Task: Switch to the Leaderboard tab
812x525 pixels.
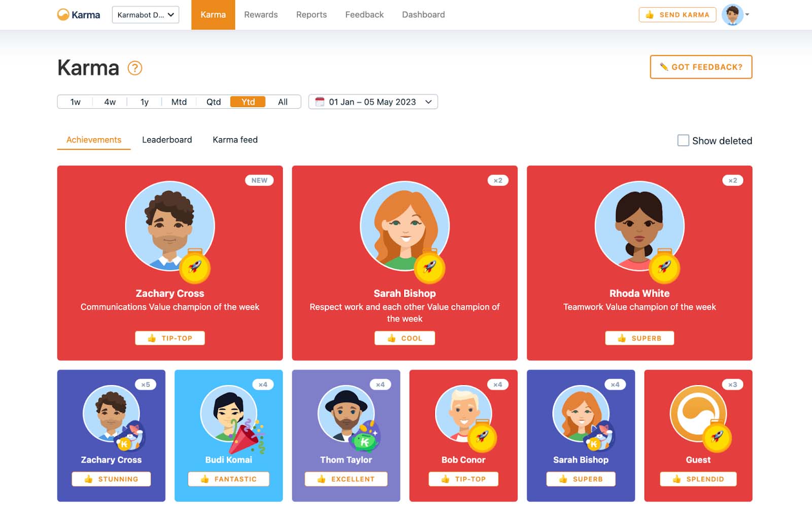Action: click(x=166, y=140)
